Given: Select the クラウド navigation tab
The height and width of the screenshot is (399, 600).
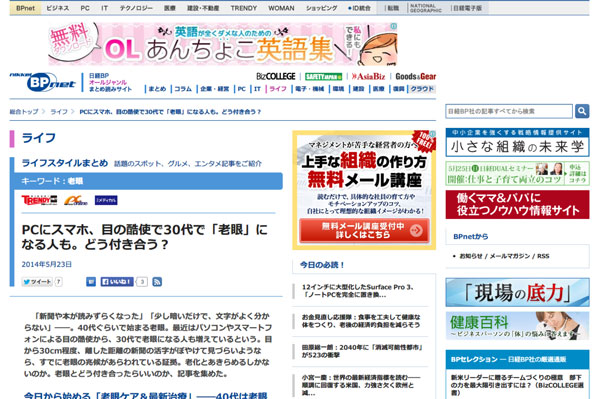Looking at the screenshot, I should click(x=422, y=89).
